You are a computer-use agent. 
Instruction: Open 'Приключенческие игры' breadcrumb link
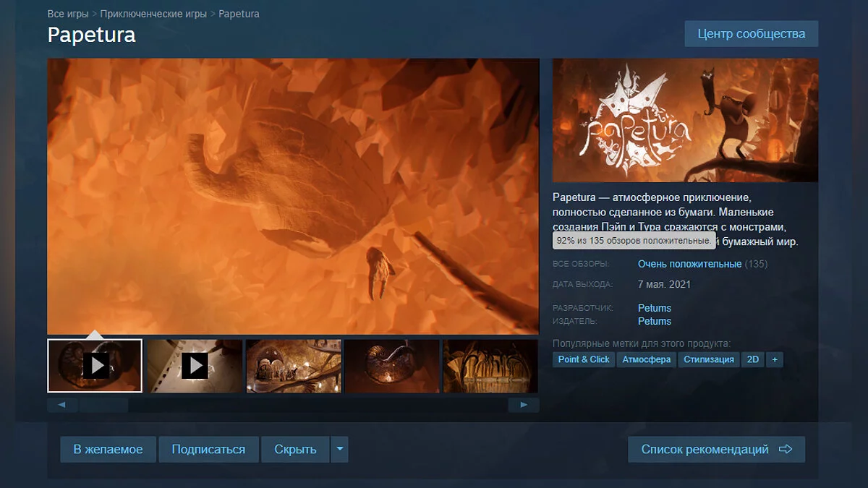(x=153, y=14)
